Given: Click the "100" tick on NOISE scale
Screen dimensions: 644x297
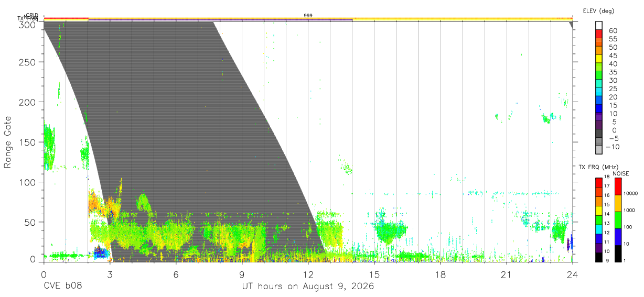Looking at the screenshot, I should point(628,227).
